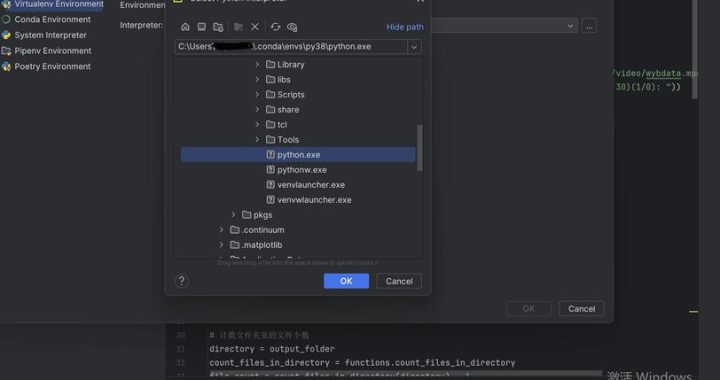Expand the share folder
This screenshot has height=380, width=720.
257,110
